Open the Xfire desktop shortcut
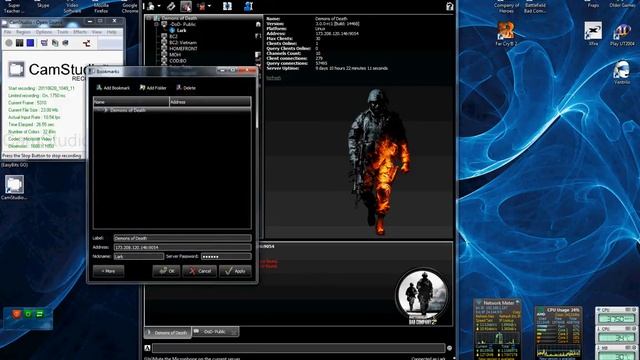The image size is (640, 360). [593, 33]
